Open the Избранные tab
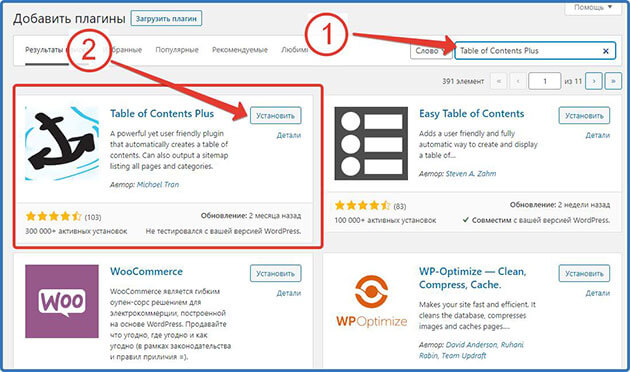This screenshot has width=630, height=372. (123, 50)
